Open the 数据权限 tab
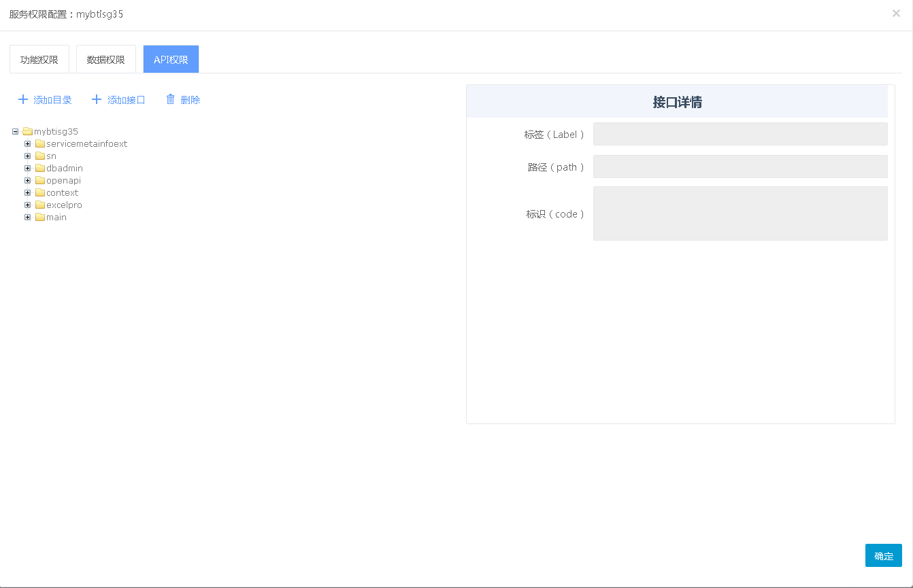 click(x=106, y=60)
